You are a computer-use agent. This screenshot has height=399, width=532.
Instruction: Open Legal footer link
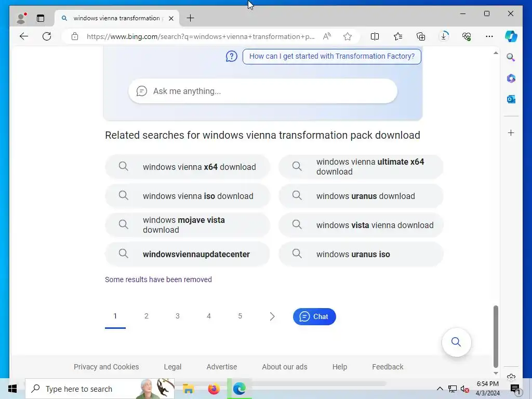[172, 367]
